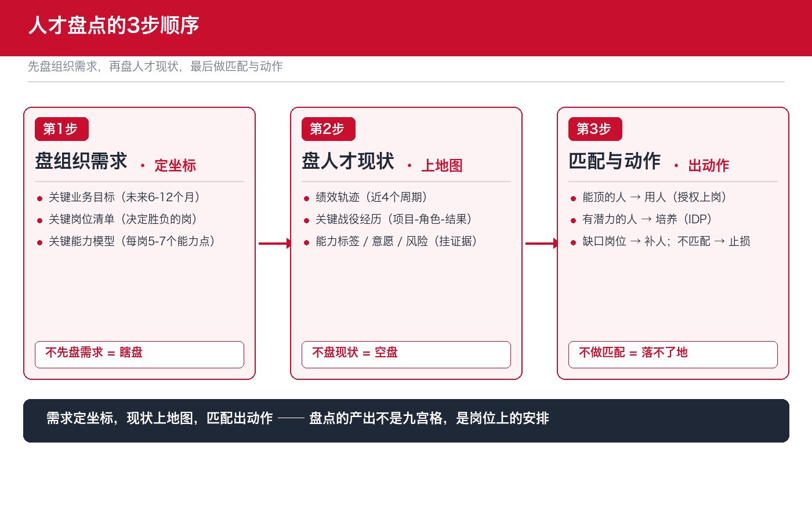Select the 第2步 badge
Viewport: 812px width, 522px height.
[x=328, y=129]
